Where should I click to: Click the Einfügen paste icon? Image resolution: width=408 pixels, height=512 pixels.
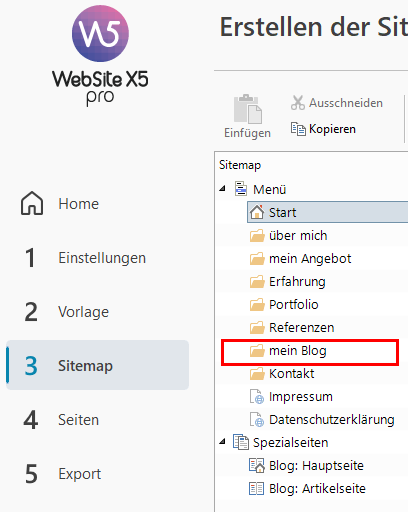click(x=248, y=109)
